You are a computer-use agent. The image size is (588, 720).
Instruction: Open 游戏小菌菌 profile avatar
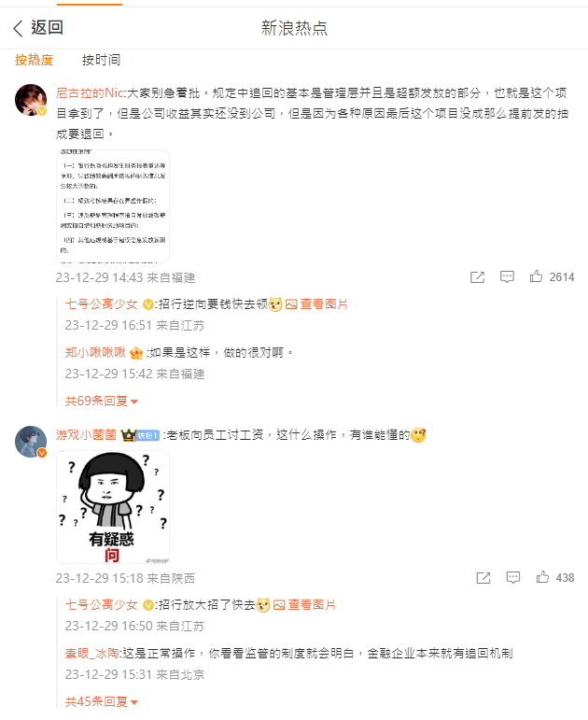pyautogui.click(x=31, y=442)
